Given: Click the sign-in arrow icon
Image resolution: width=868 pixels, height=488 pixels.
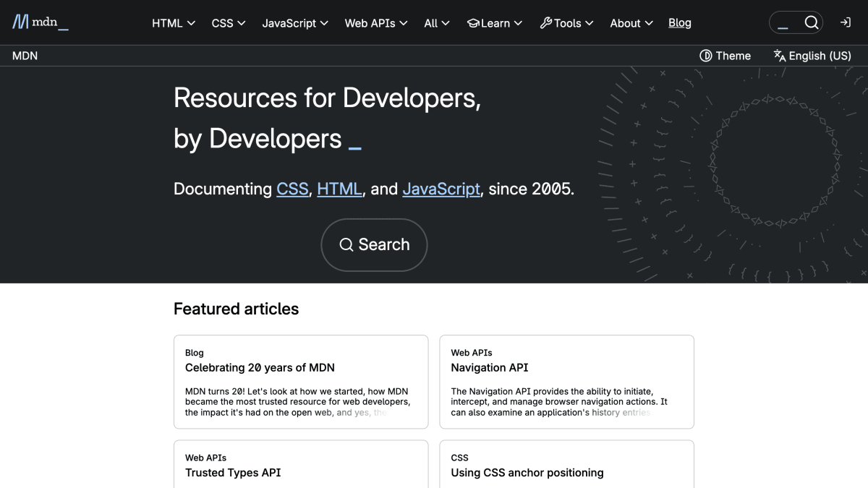Looking at the screenshot, I should pyautogui.click(x=845, y=22).
